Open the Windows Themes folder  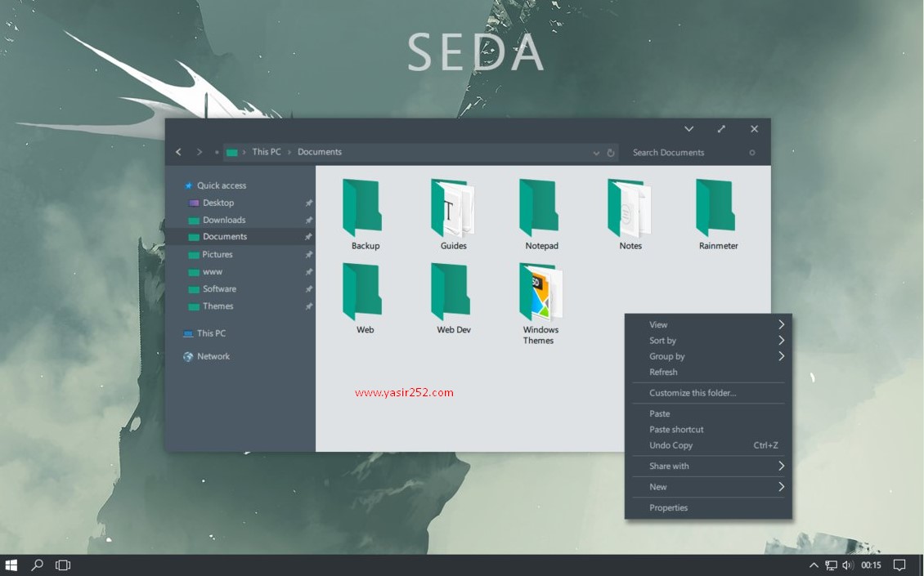(x=539, y=290)
